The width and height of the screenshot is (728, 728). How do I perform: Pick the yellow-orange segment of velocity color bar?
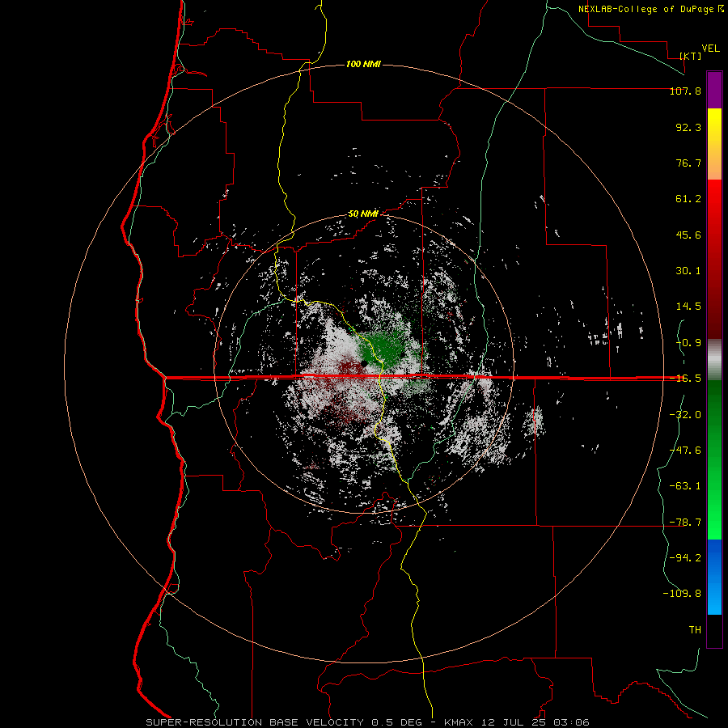point(714,144)
